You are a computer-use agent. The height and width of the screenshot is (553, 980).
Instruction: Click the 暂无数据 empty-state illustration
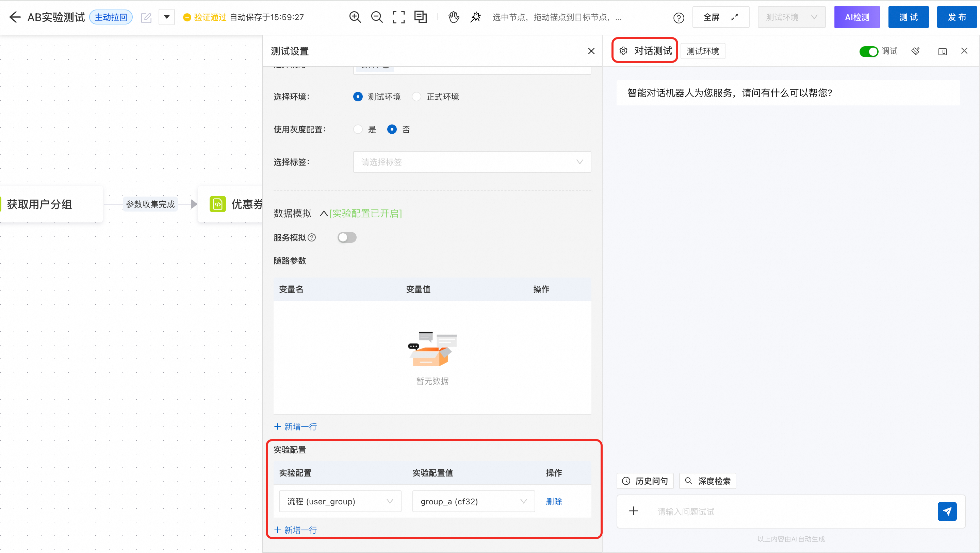click(x=432, y=349)
